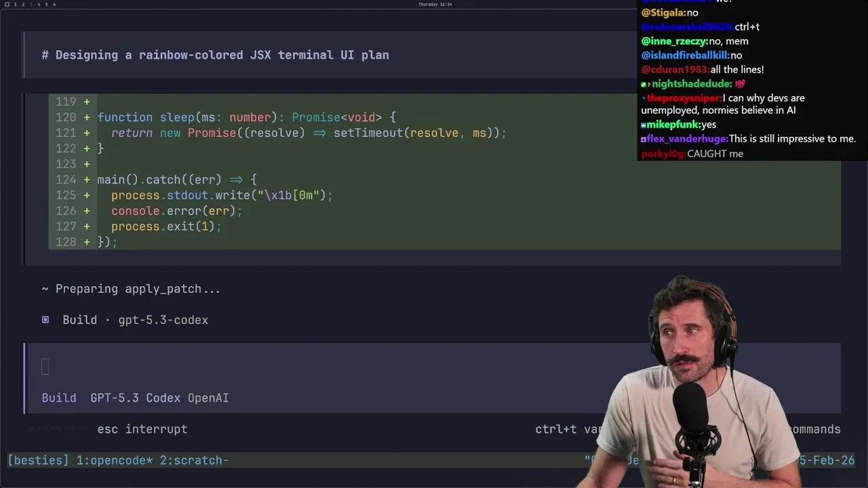
Task: Switch to workspace 2 in top bar
Action: (22, 4)
